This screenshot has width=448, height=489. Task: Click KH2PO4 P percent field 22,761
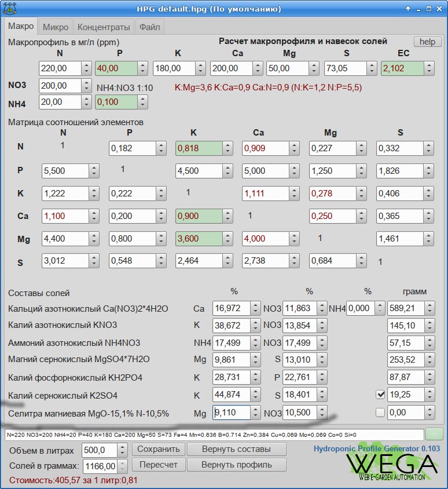point(300,377)
